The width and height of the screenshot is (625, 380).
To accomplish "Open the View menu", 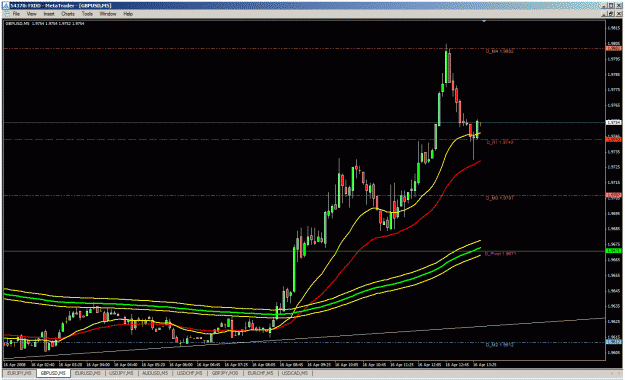I will pos(31,14).
